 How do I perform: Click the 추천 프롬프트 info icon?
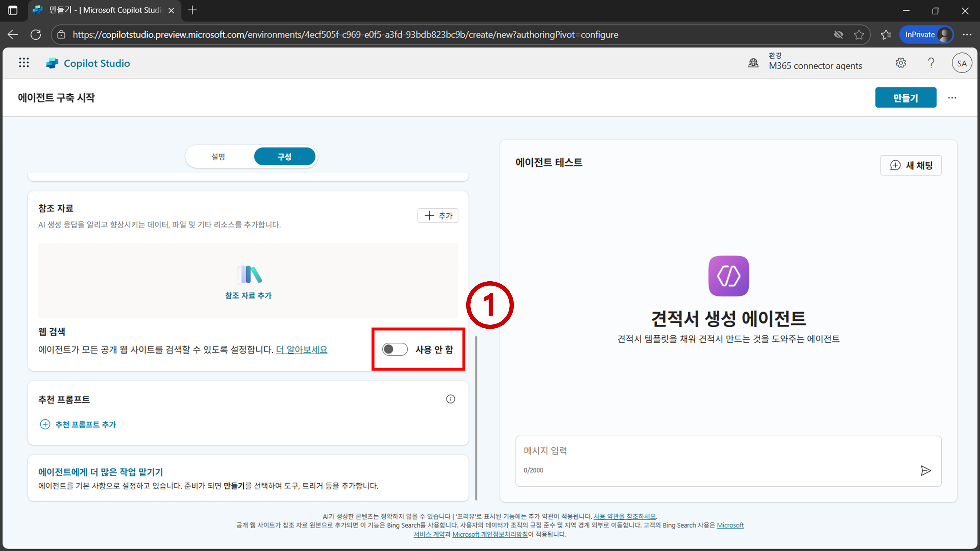pos(451,399)
